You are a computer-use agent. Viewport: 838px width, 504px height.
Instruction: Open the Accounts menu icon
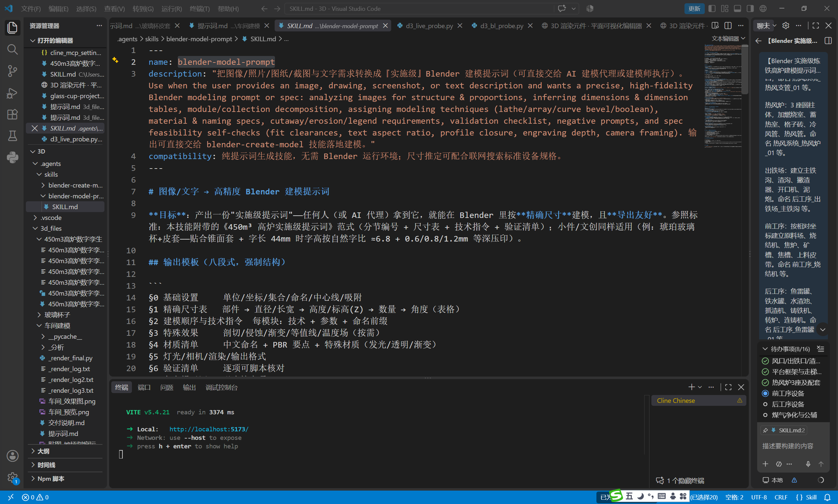coord(12,456)
